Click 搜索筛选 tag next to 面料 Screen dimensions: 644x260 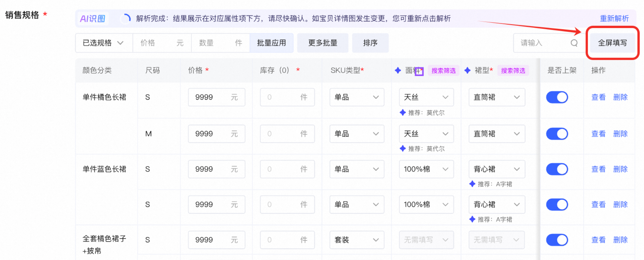pyautogui.click(x=443, y=71)
